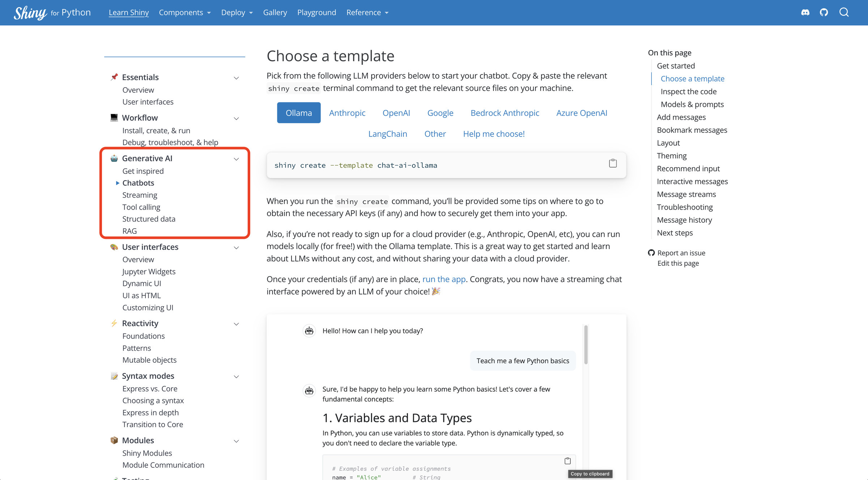Click the search magnifier icon

pos(844,12)
